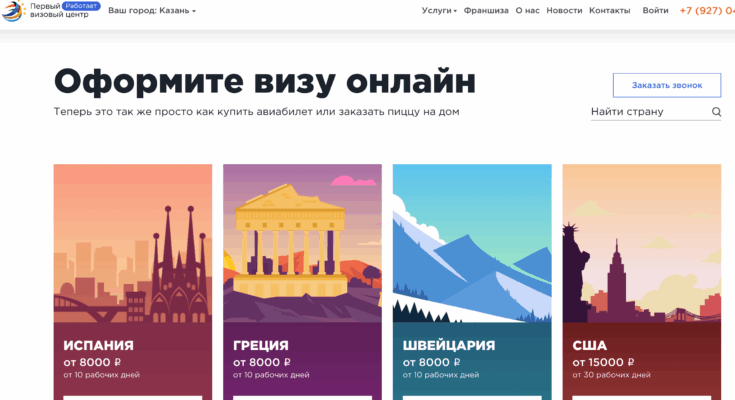The image size is (735, 400).
Task: Click the visa center logo icon
Action: [13, 11]
